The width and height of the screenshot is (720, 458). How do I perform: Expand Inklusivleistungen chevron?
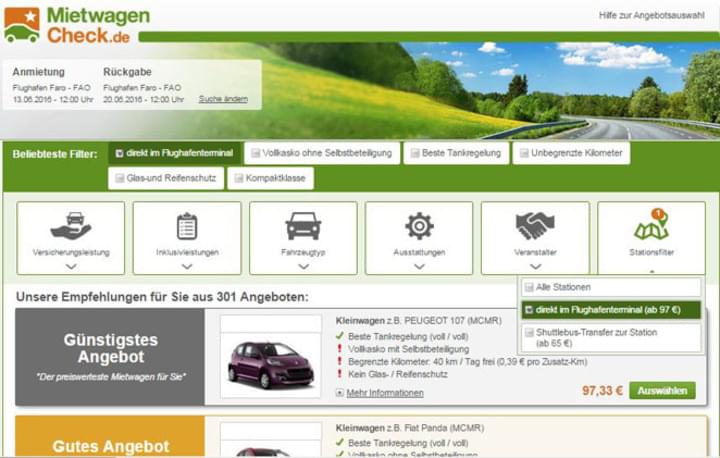coord(187,266)
